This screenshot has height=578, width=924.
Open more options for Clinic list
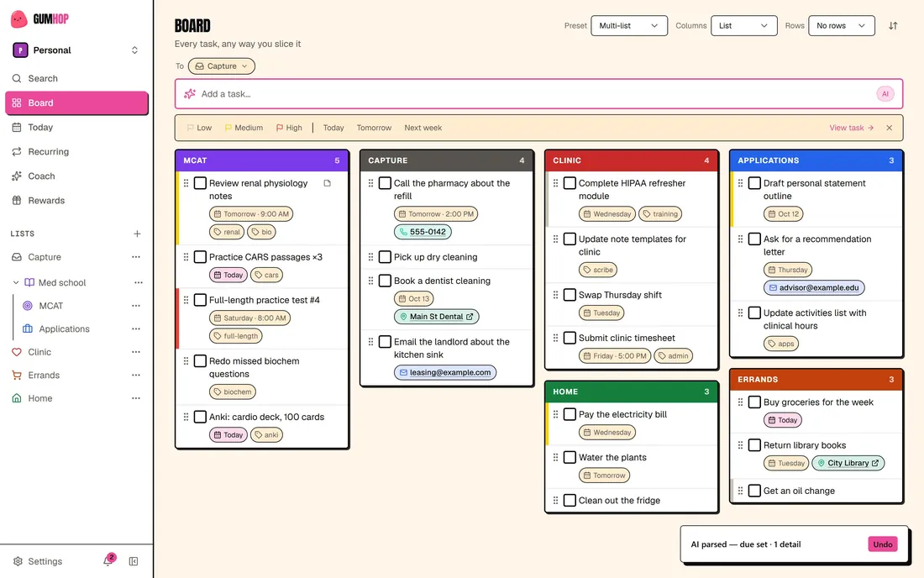[136, 352]
